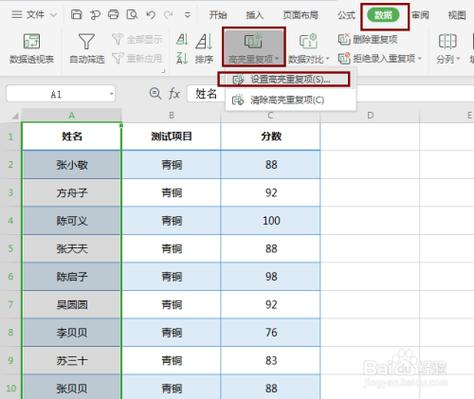Switch to the 开始 tab
474x399 pixels.
tap(218, 15)
